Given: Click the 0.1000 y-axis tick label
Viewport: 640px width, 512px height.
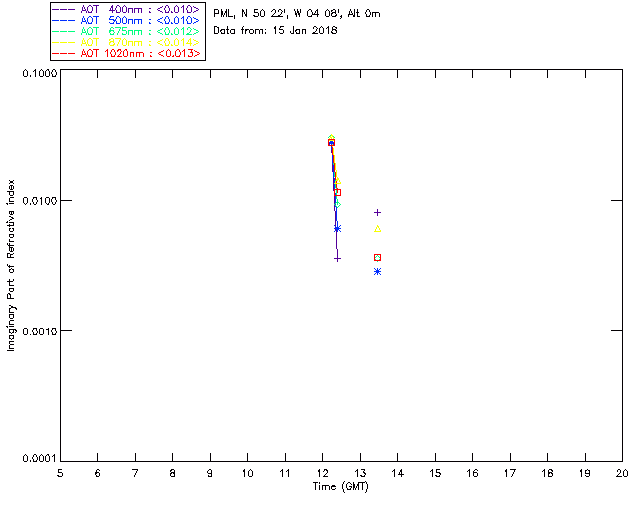Looking at the screenshot, I should click(40, 73).
